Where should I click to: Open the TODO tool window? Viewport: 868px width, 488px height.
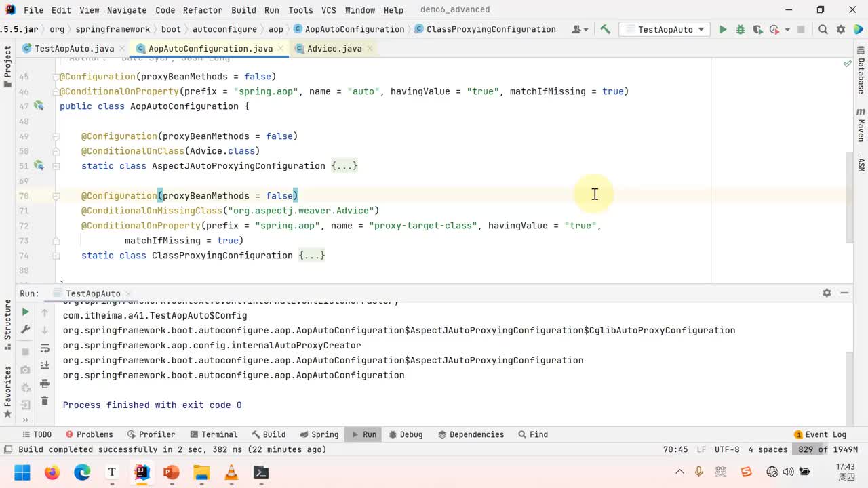pyautogui.click(x=37, y=434)
